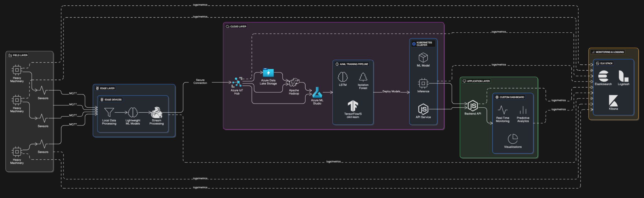Click the FIELD LAYER group header
The width and height of the screenshot is (644, 198).
(x=18, y=55)
